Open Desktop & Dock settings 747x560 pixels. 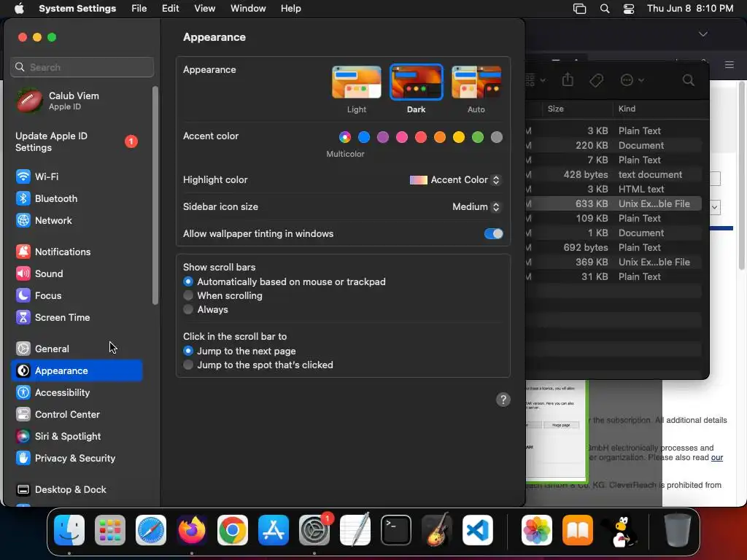(76, 490)
